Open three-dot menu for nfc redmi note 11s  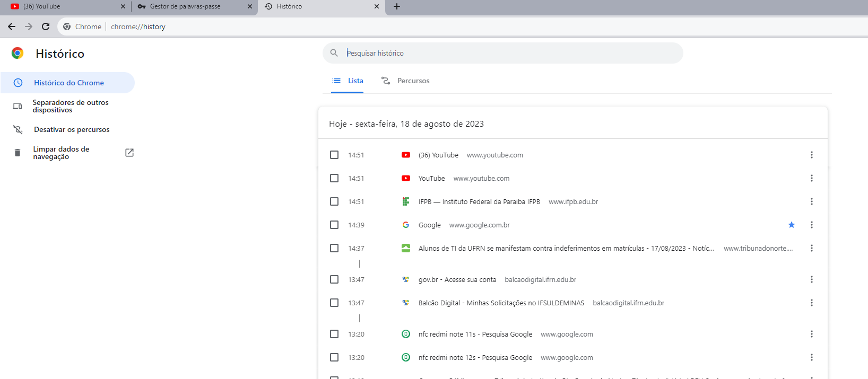[812, 334]
